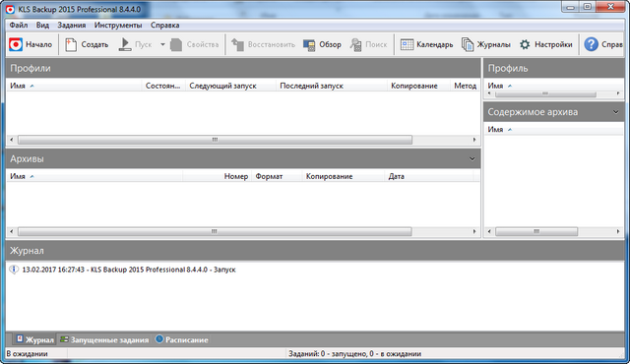Open the Задания menu
The width and height of the screenshot is (630, 364).
tap(72, 25)
